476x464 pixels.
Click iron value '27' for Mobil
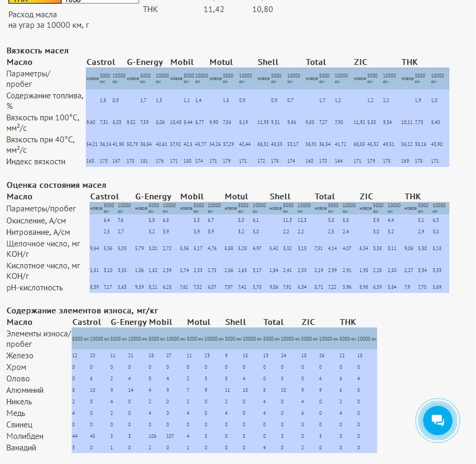169,355
